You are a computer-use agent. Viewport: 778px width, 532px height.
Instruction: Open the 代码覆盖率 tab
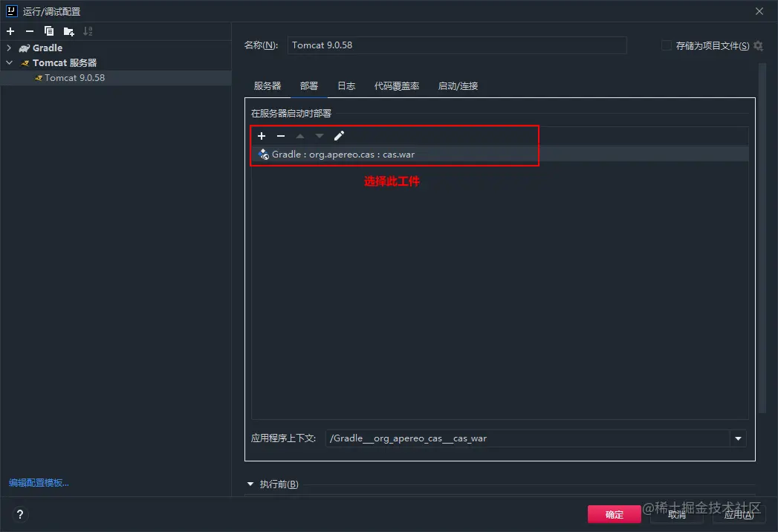397,86
